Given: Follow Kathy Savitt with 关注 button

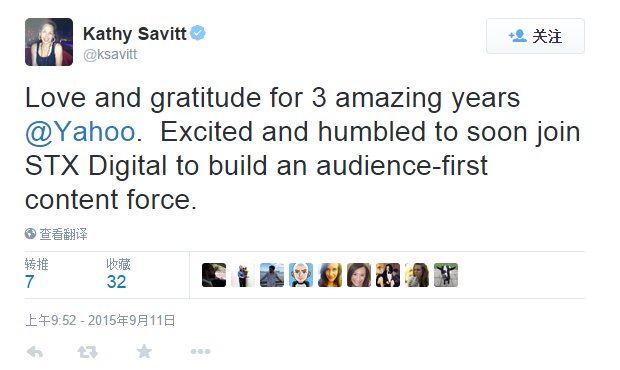Looking at the screenshot, I should tap(535, 36).
